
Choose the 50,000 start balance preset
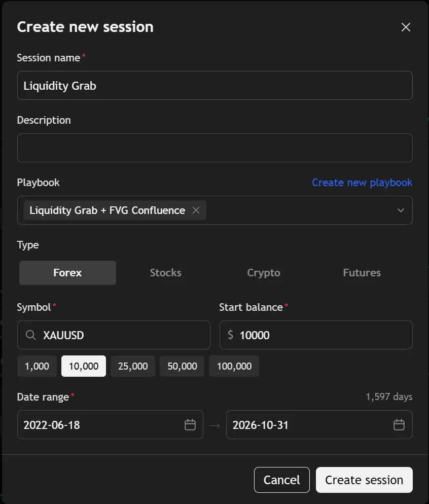click(x=182, y=366)
